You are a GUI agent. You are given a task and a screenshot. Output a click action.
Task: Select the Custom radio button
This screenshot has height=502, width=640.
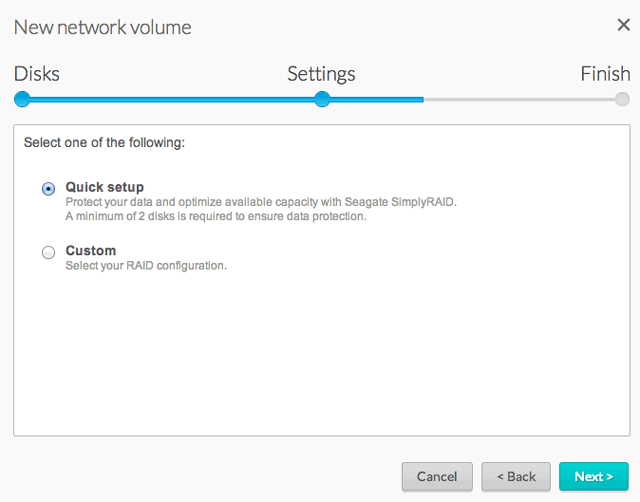(x=48, y=252)
